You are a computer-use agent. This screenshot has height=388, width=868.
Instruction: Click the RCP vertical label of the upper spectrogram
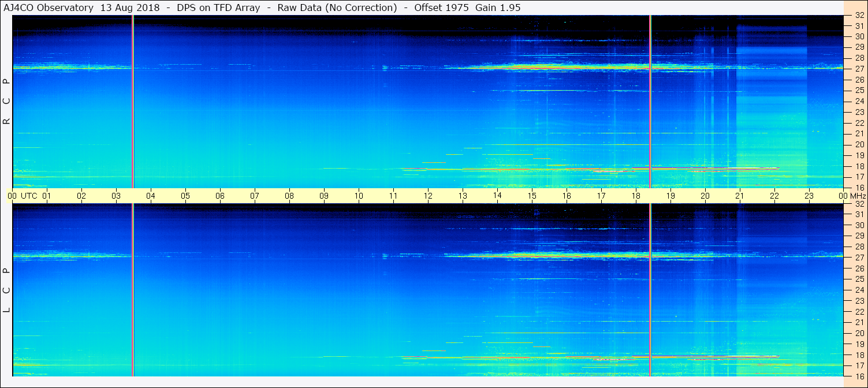[x=7, y=102]
